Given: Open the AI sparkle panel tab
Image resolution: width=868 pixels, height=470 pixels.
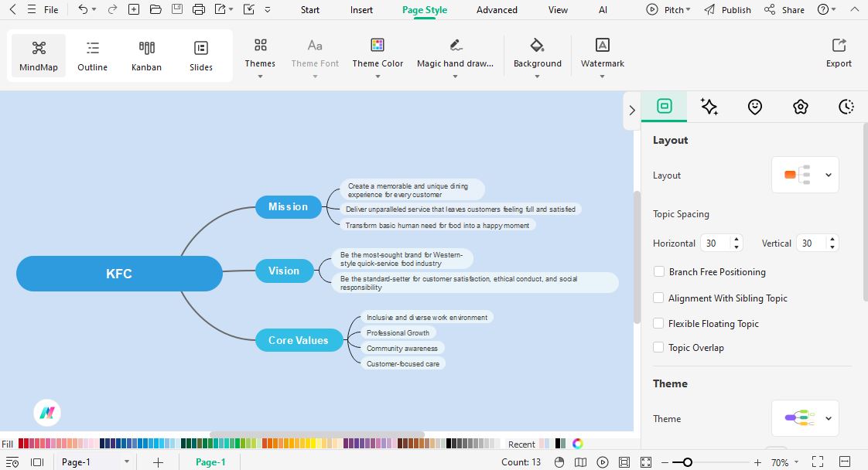Looking at the screenshot, I should pos(709,106).
